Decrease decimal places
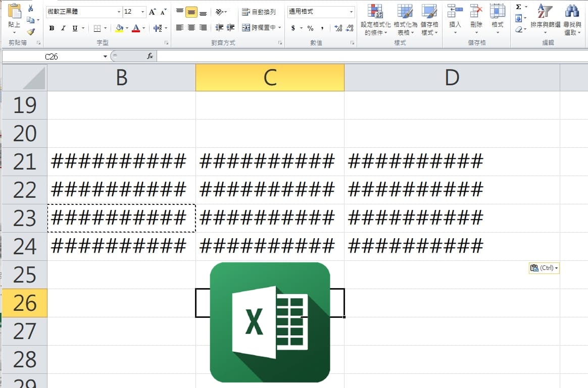The height and width of the screenshot is (388, 588). tap(350, 28)
